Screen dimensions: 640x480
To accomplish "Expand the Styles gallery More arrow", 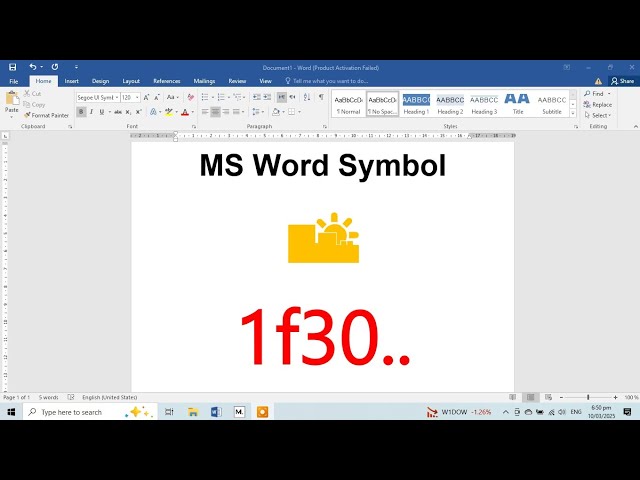I will coord(573,113).
